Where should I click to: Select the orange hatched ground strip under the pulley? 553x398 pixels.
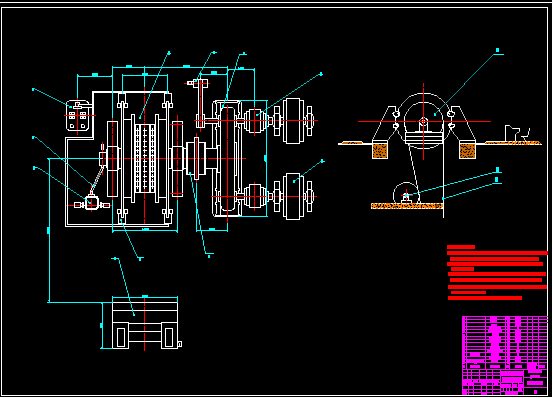tap(407, 206)
